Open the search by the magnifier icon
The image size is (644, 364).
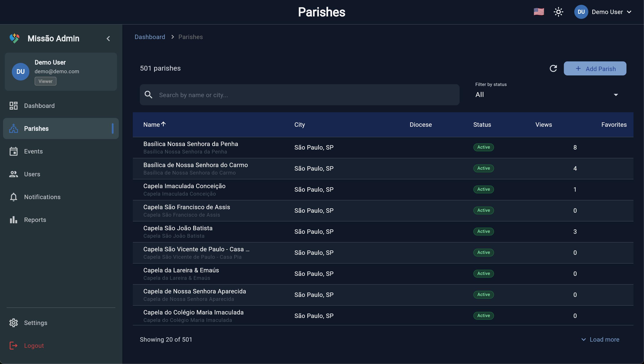148,95
